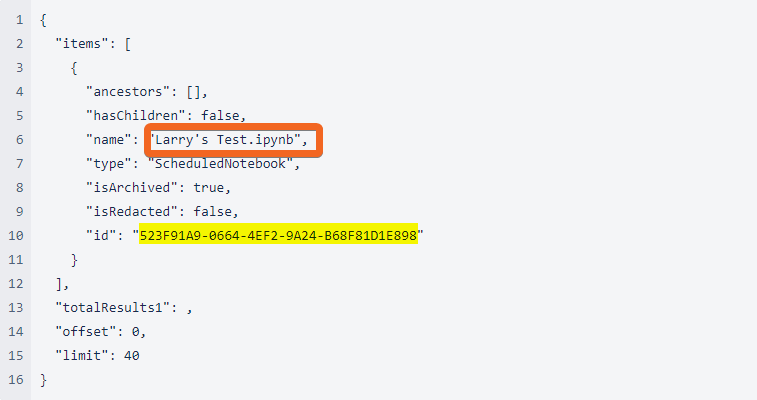Click the "name" key
Screen dimensions: 757x400
pyautogui.click(x=108, y=140)
